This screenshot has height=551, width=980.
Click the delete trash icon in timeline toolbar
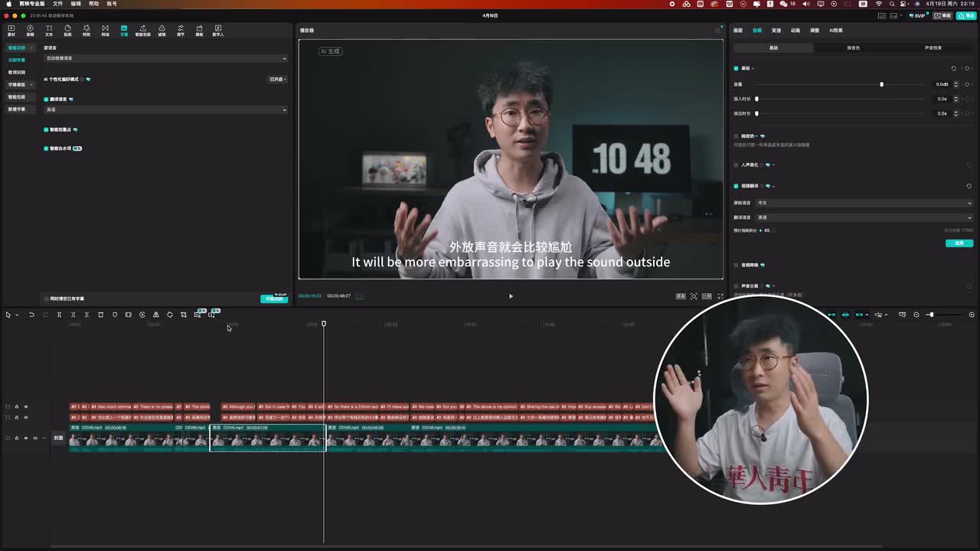100,315
